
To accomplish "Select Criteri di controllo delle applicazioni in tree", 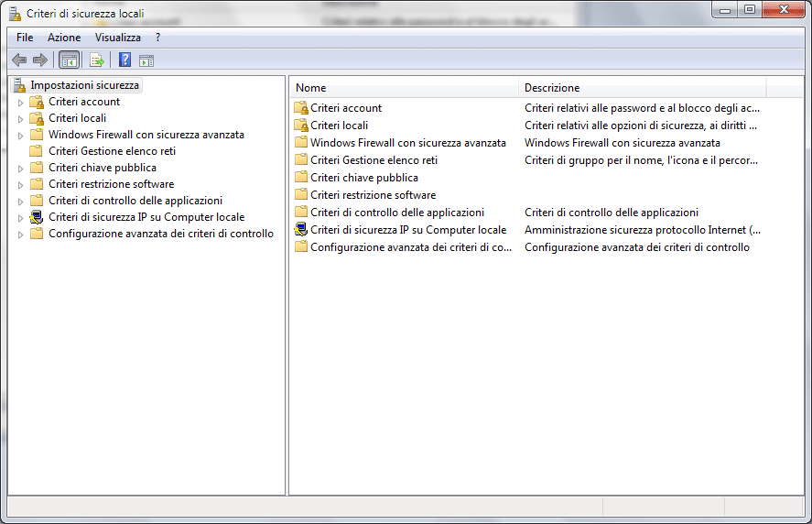I will [135, 201].
